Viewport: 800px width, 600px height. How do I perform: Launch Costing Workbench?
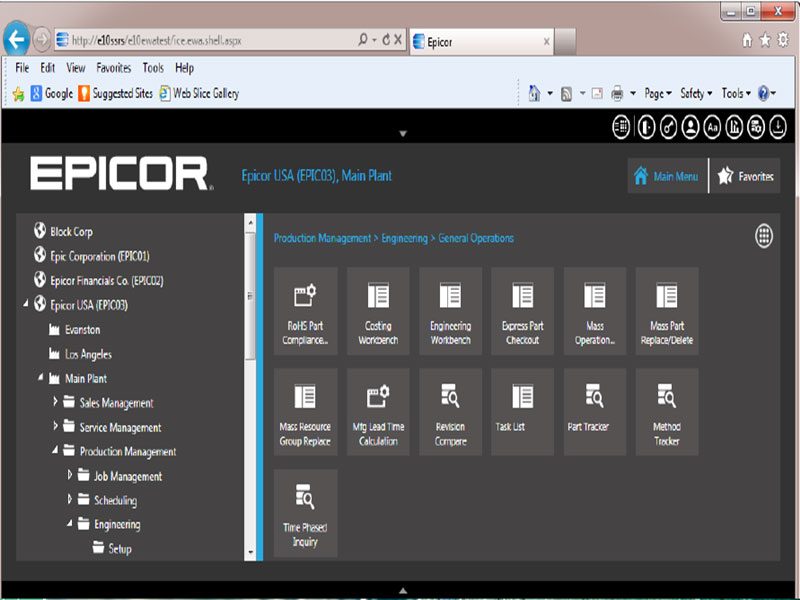point(378,311)
